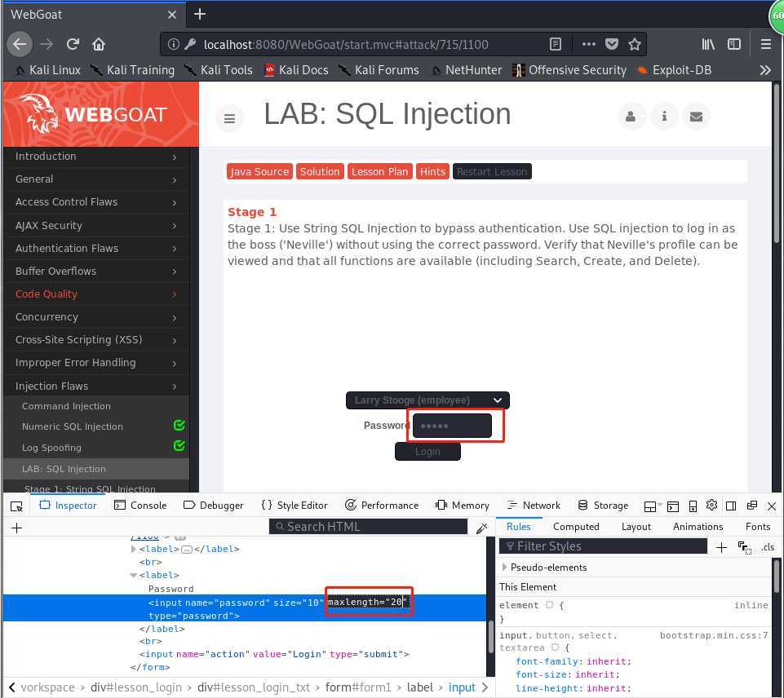Toggle reader view icon in address bar
Viewport: 784px width, 698px height.
[555, 45]
